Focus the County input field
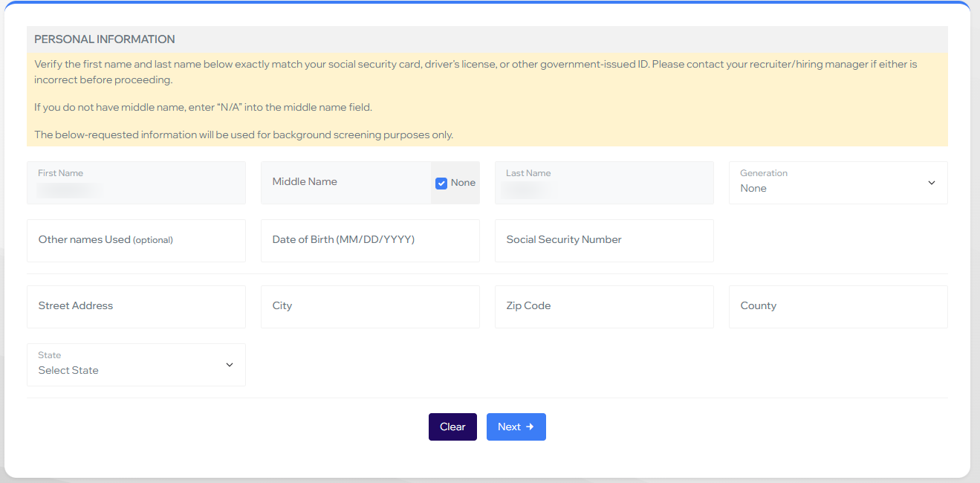The height and width of the screenshot is (483, 980). pyautogui.click(x=838, y=306)
